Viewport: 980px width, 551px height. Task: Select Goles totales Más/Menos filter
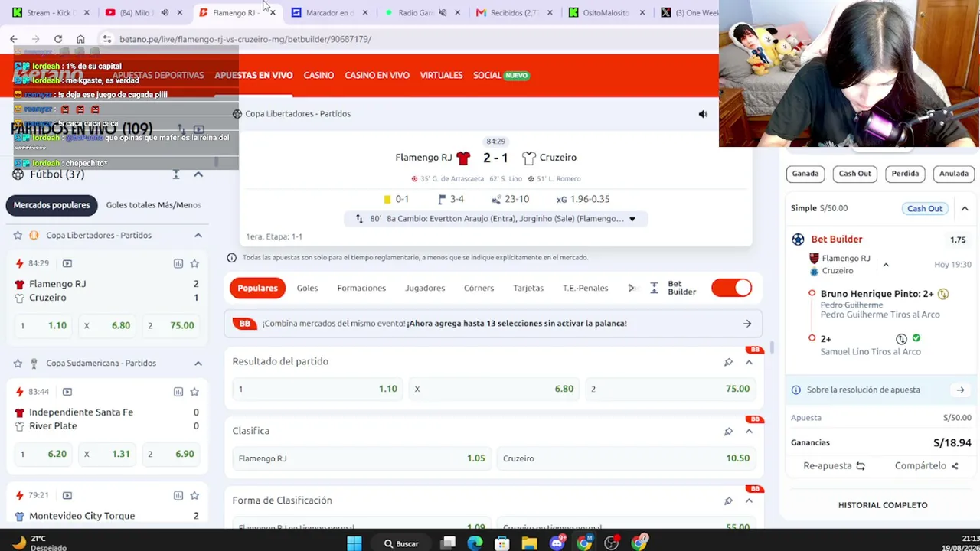click(154, 205)
